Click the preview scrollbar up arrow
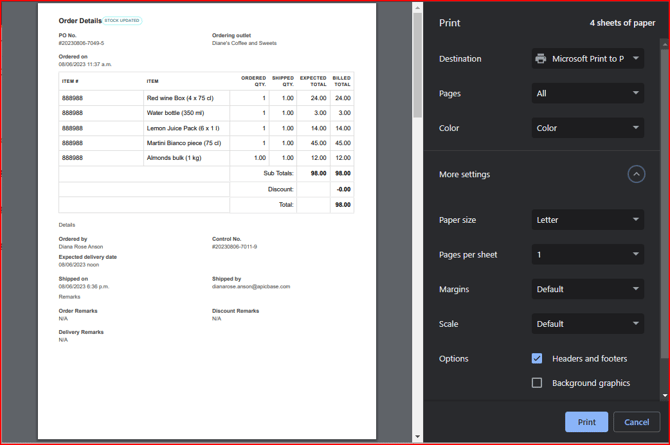This screenshot has height=445, width=670. (417, 8)
